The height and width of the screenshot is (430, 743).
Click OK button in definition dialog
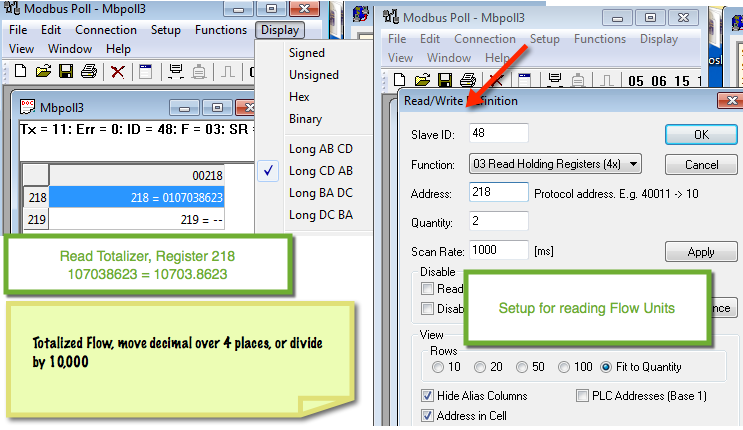coord(701,135)
